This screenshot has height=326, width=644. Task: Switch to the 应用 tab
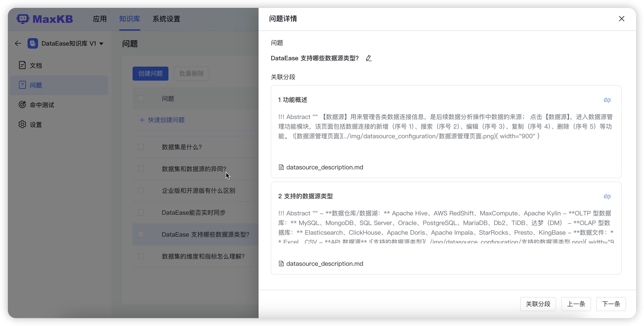coord(100,19)
